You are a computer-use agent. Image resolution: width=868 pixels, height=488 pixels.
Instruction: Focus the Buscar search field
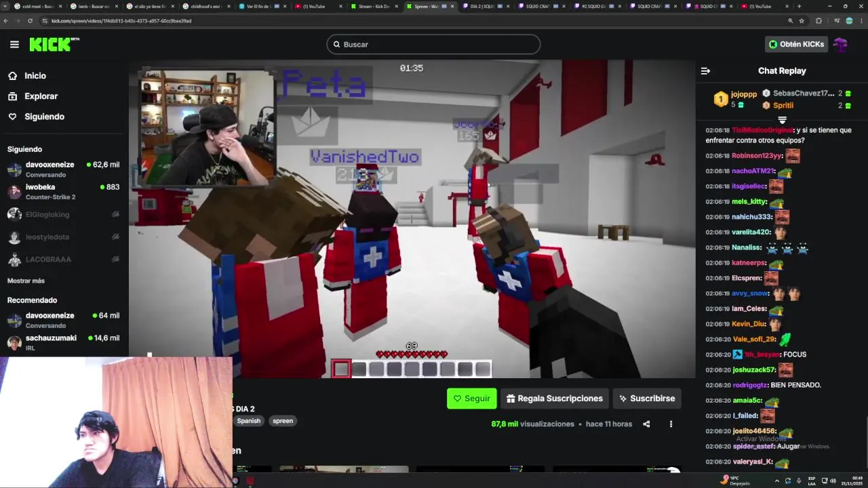[x=433, y=44]
